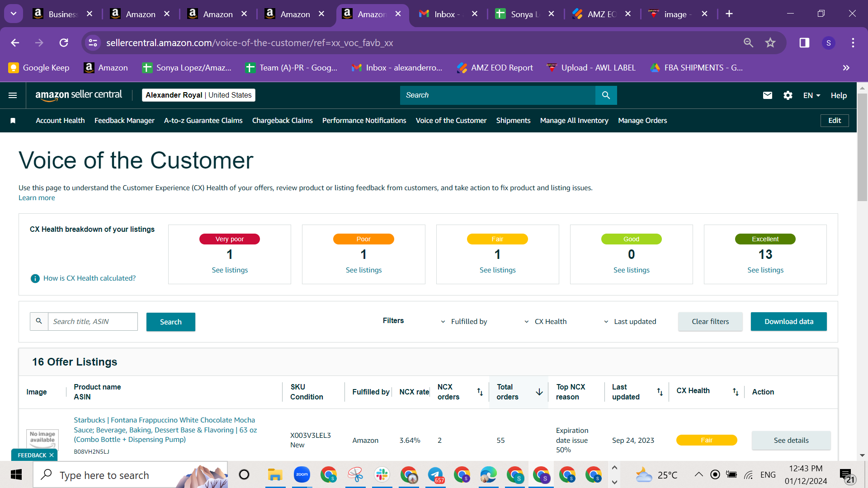The image size is (868, 488).
Task: Open Telegram from the taskbar
Action: click(x=435, y=474)
